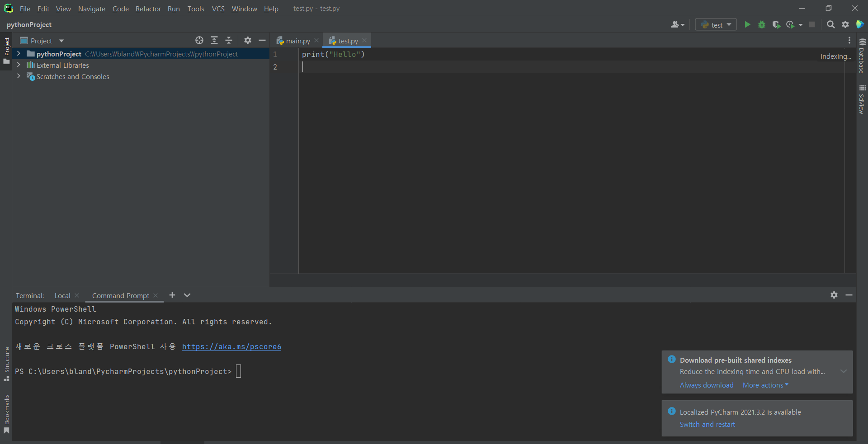868x444 pixels.
Task: Open the Tools menu
Action: [x=196, y=9]
